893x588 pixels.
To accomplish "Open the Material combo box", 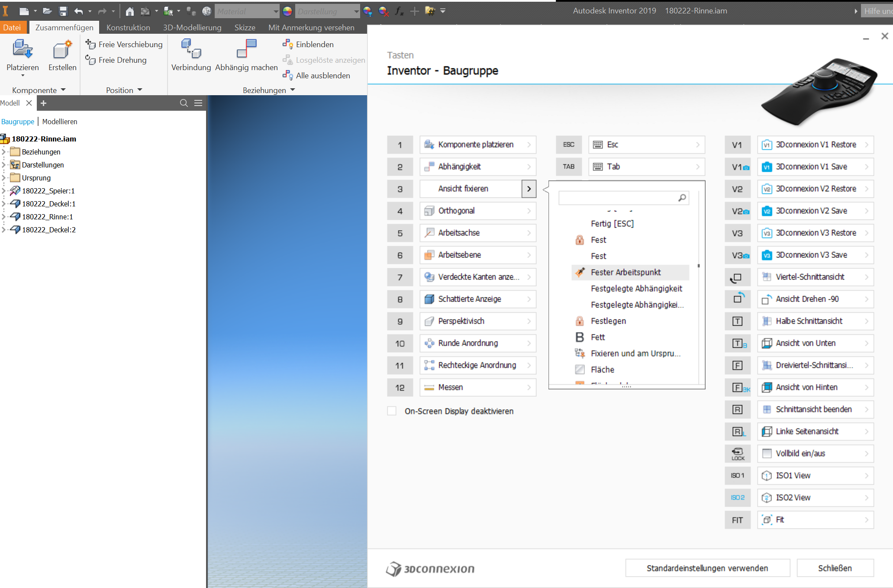I will (247, 11).
